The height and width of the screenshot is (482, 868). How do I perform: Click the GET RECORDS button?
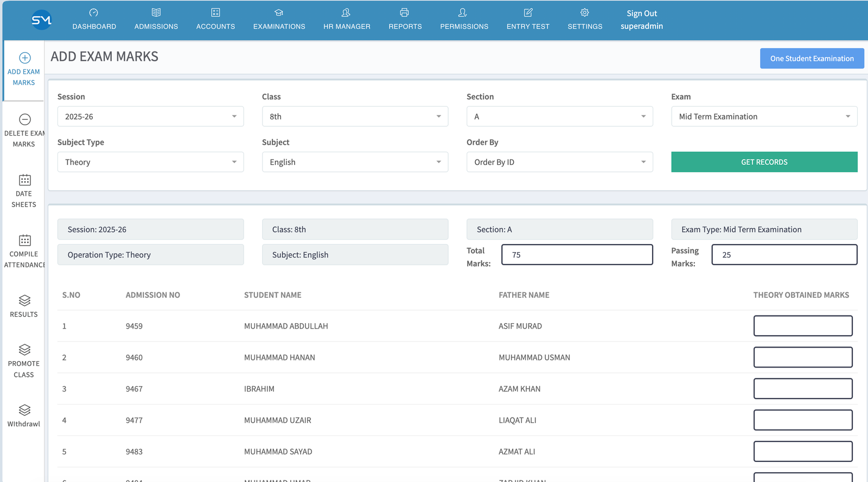(764, 162)
